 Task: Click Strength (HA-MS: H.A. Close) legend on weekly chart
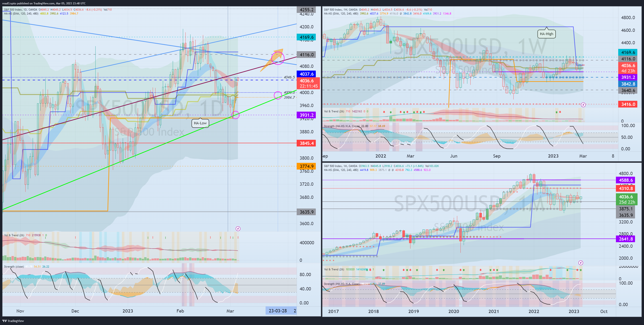[x=342, y=126]
